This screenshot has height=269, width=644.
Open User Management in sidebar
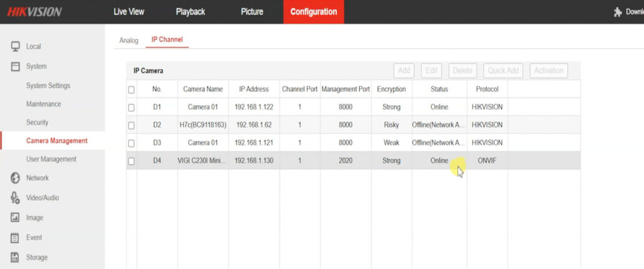[51, 159]
